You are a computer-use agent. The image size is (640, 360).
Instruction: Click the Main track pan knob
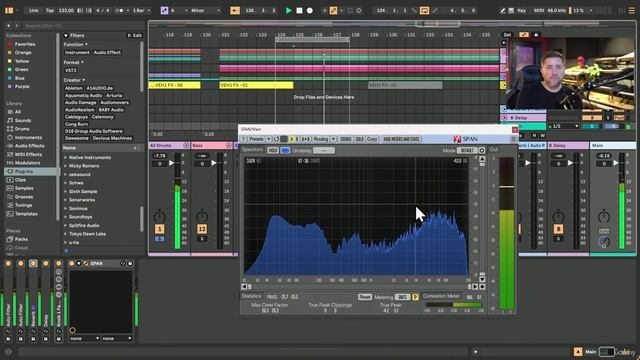coord(604,216)
